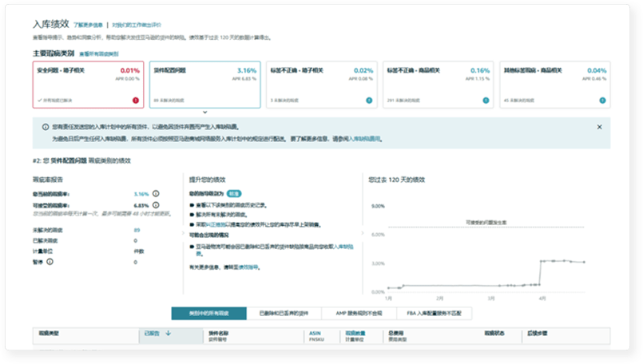This screenshot has width=643, height=364.
Task: Expand the chevron below the defect category cards
Action: click(x=205, y=113)
